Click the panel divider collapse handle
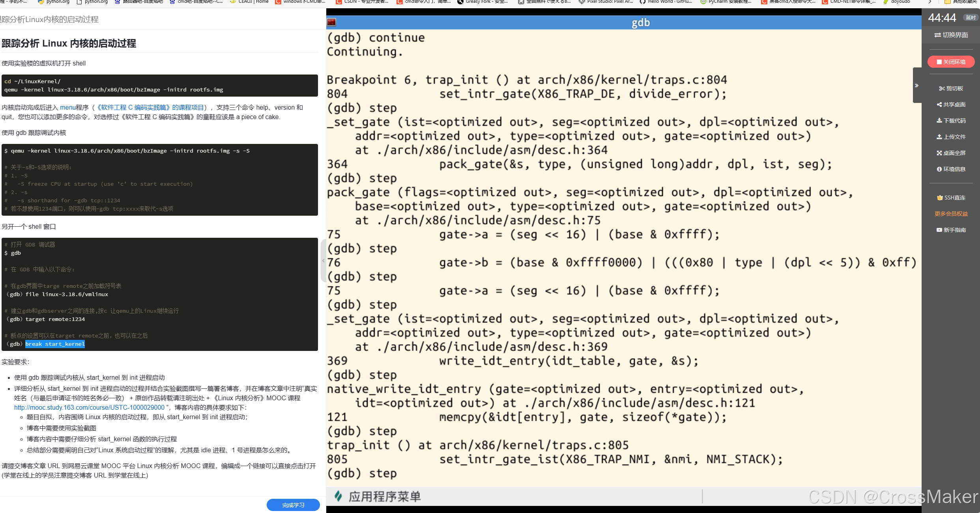The image size is (980, 513). tap(324, 260)
